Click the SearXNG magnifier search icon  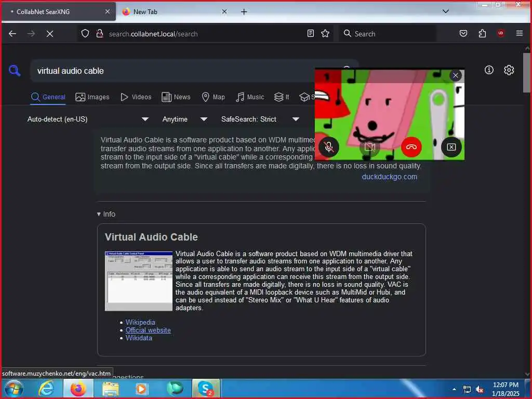[x=14, y=71]
